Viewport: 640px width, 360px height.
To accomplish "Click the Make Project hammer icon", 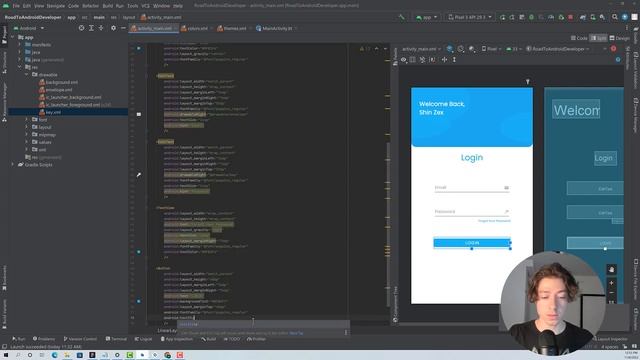I will (x=402, y=17).
